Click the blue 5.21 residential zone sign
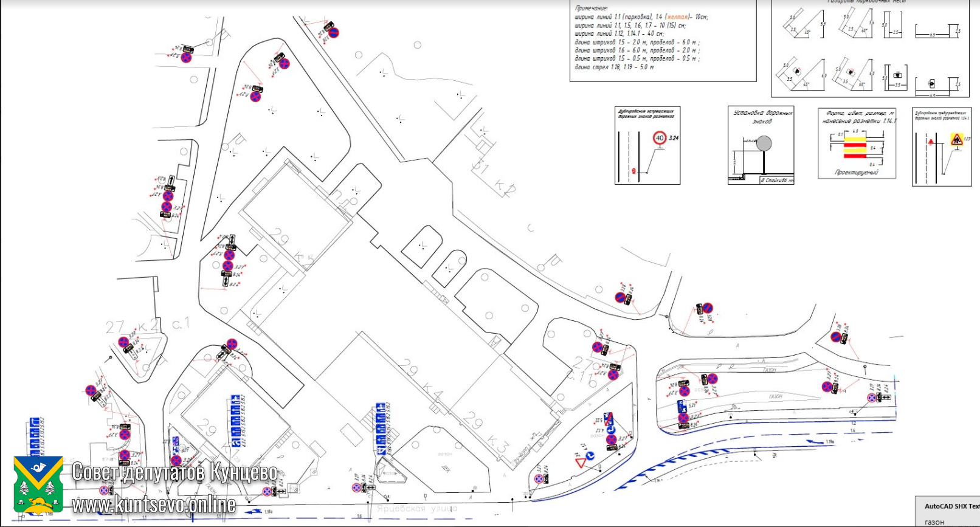The image size is (980, 527). click(683, 405)
